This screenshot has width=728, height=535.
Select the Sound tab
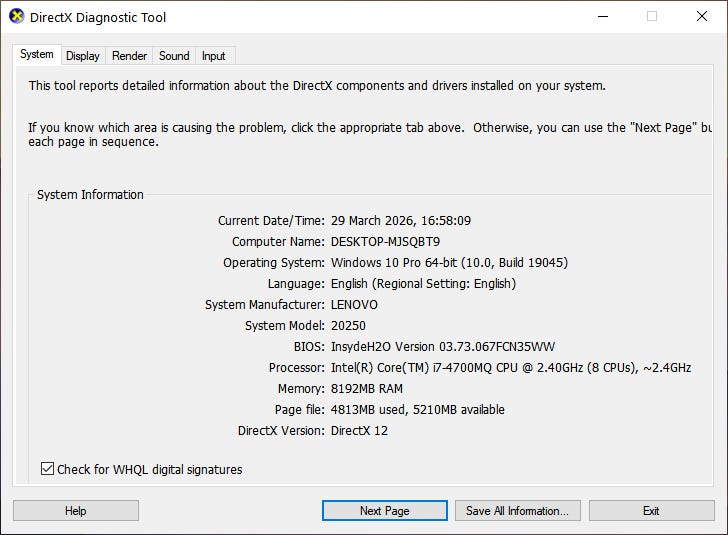pos(174,56)
